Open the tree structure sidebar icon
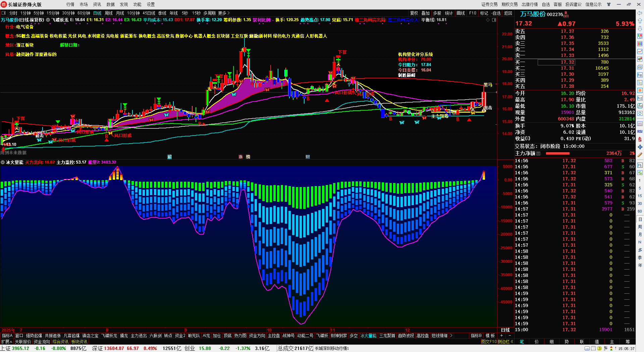This screenshot has height=352, width=644. (x=640, y=83)
